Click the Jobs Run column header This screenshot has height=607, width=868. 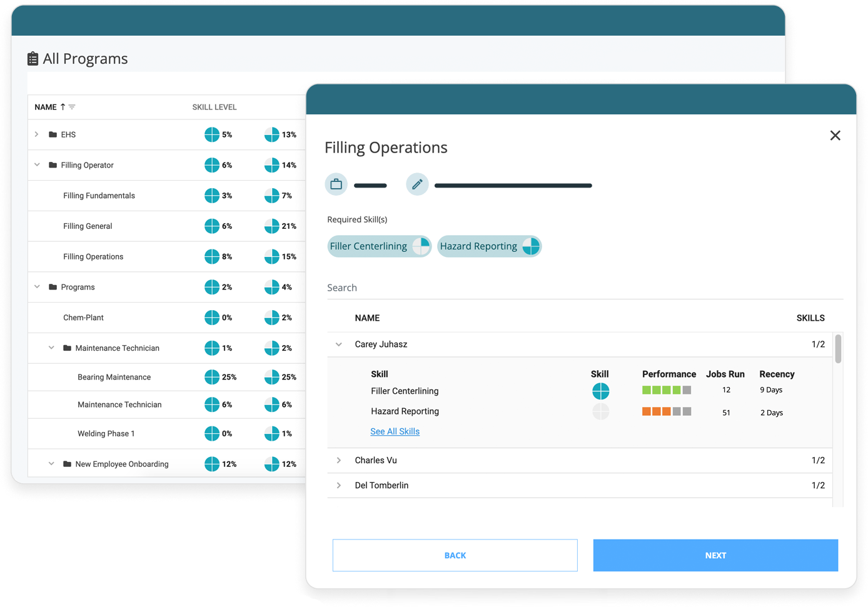(725, 374)
